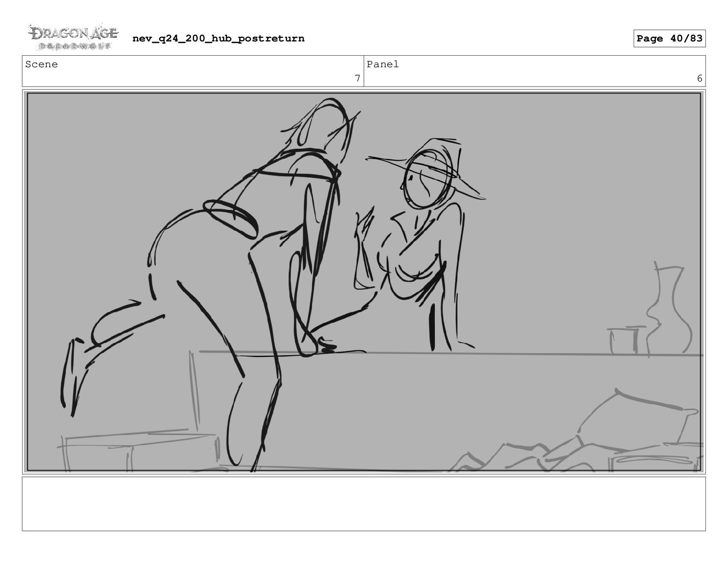Click the Panel label
Screen dimensions: 728x564
(x=382, y=64)
